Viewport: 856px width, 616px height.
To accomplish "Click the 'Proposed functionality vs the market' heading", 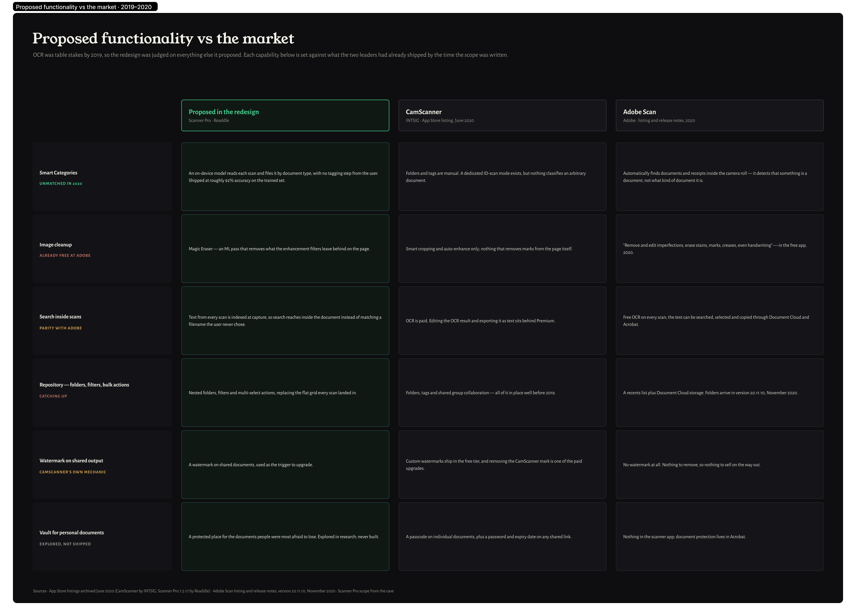I will [x=163, y=39].
